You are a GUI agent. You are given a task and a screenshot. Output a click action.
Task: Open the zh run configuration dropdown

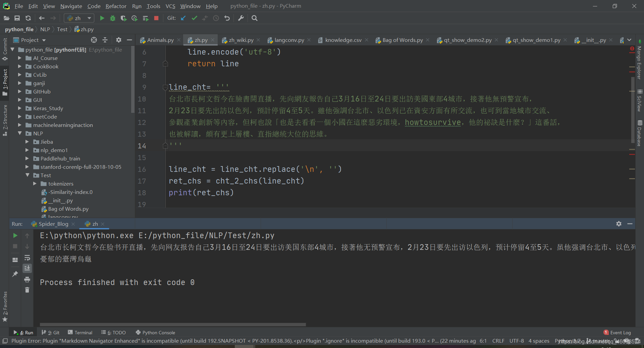coord(79,18)
